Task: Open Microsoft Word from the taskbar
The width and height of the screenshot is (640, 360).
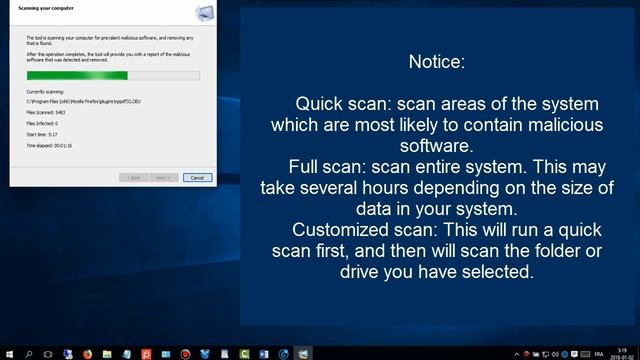Action: pos(264,354)
